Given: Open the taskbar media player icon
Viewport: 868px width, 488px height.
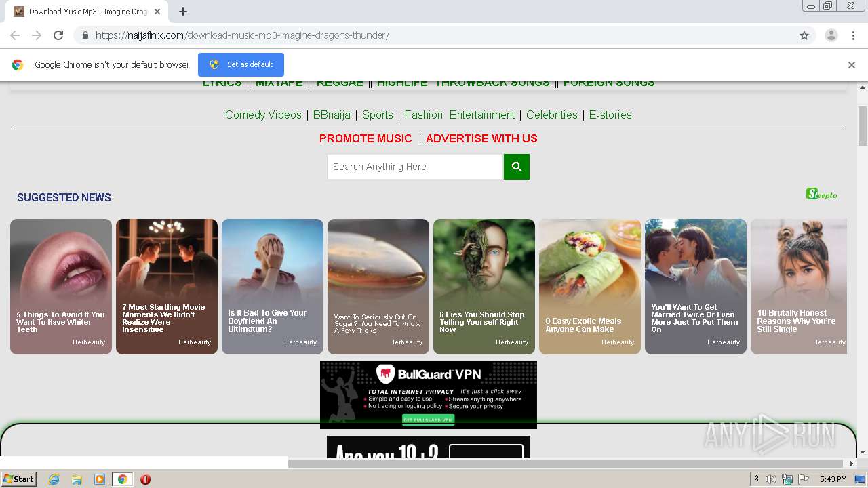Looking at the screenshot, I should (100, 479).
